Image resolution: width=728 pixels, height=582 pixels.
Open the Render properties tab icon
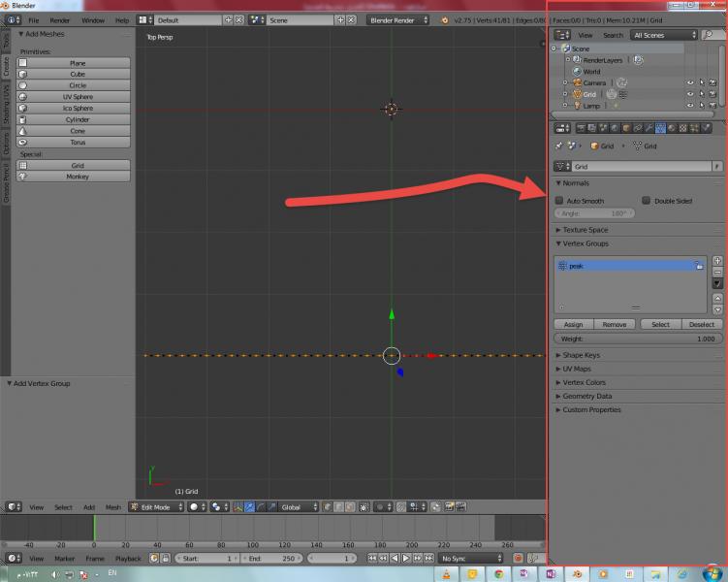(581, 128)
